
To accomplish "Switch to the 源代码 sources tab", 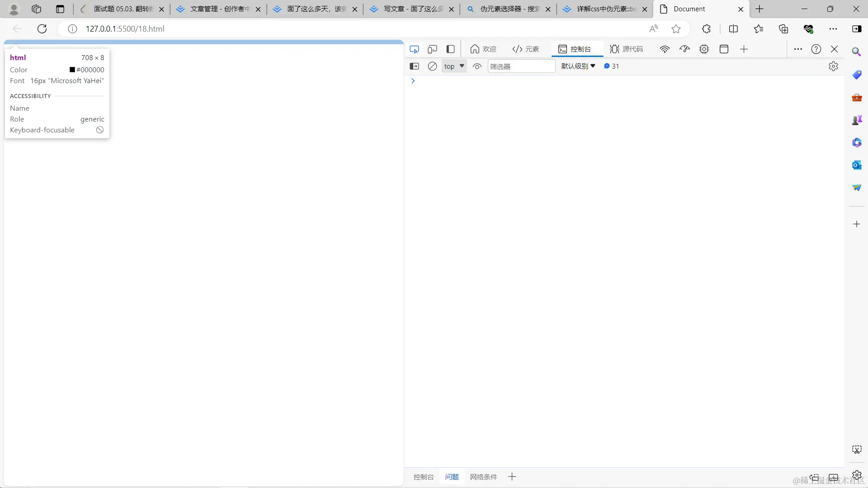I will pyautogui.click(x=626, y=49).
